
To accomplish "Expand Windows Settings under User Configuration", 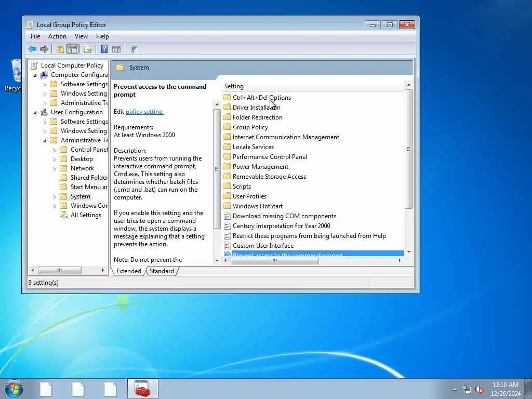I will [x=45, y=131].
